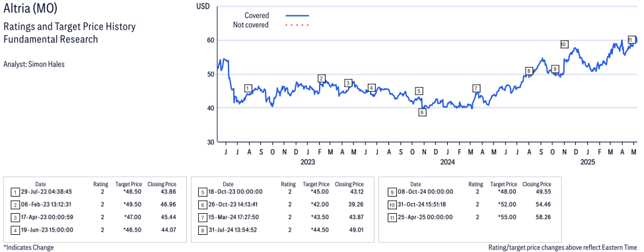Click chart marker 6 below the line
Screen dimensions: 644x252
pos(422,112)
